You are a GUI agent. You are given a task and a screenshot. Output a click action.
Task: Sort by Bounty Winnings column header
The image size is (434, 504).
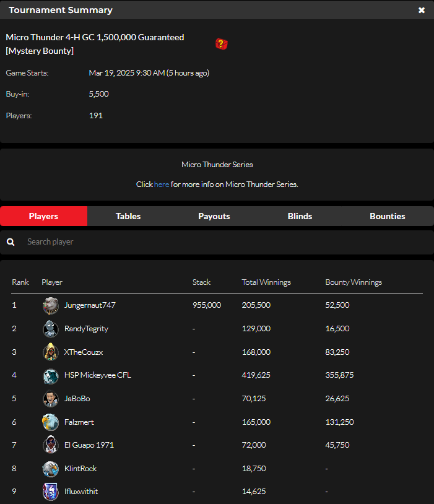pos(354,282)
